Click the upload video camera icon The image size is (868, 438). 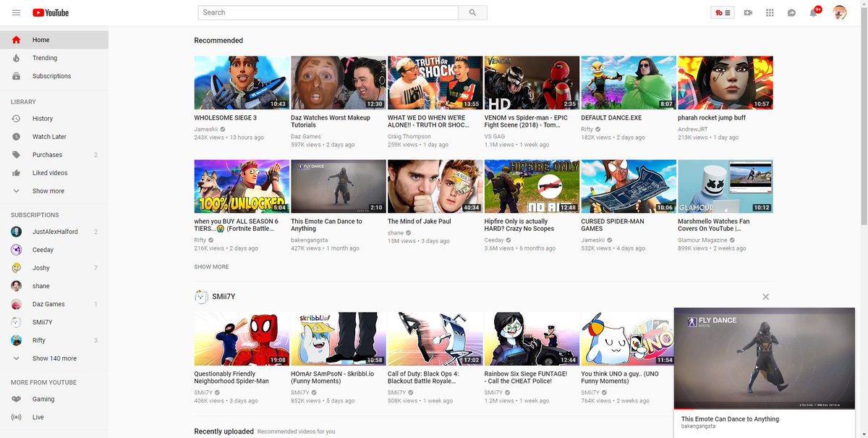[748, 12]
